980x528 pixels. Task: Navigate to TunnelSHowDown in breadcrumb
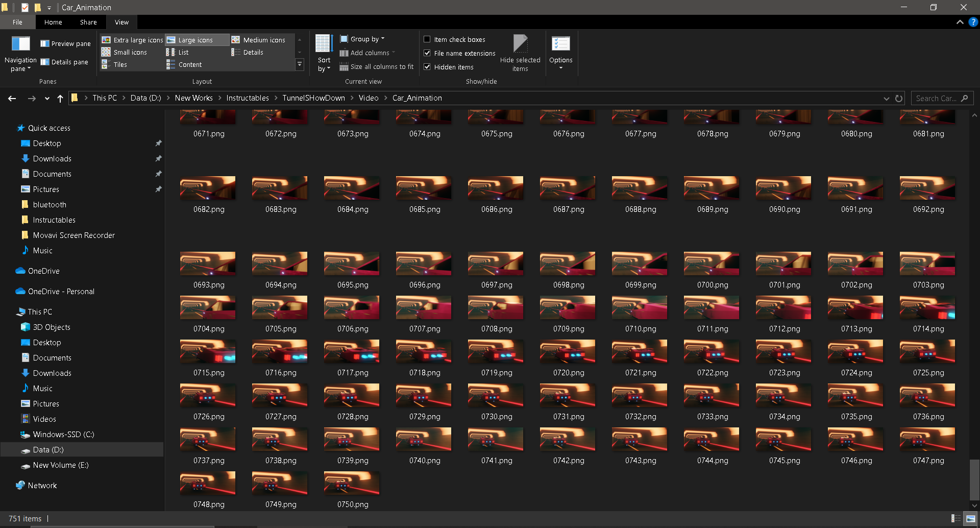(314, 98)
